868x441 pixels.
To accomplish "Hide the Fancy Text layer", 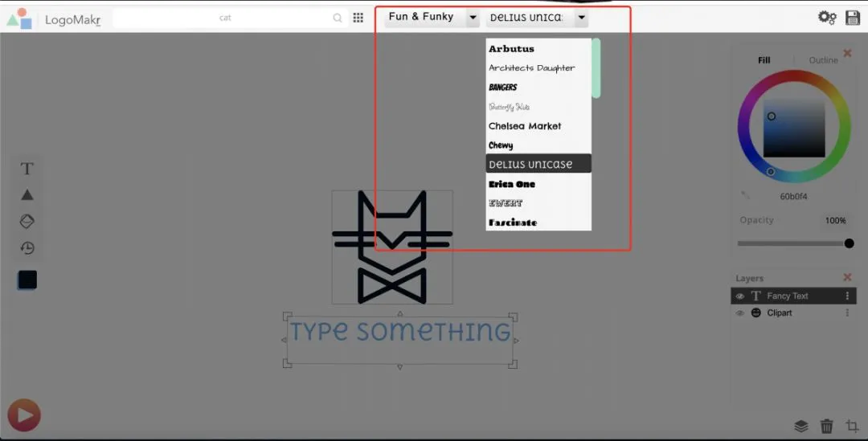I will (x=739, y=296).
